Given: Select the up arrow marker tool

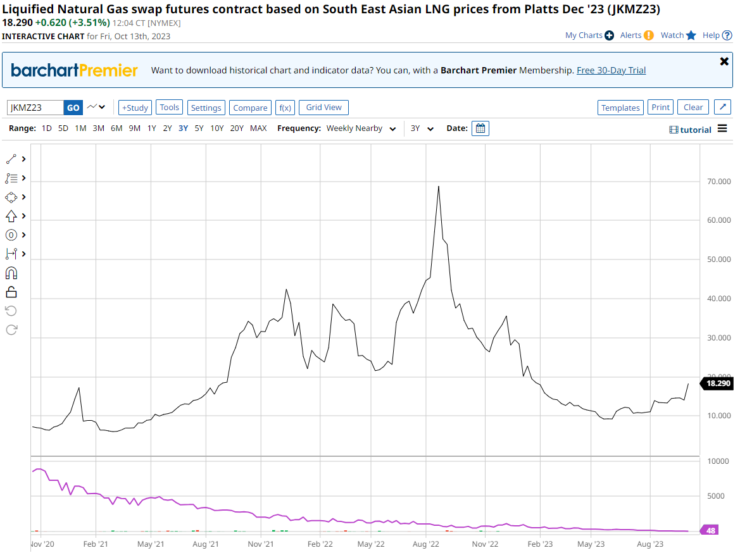Looking at the screenshot, I should (11, 216).
